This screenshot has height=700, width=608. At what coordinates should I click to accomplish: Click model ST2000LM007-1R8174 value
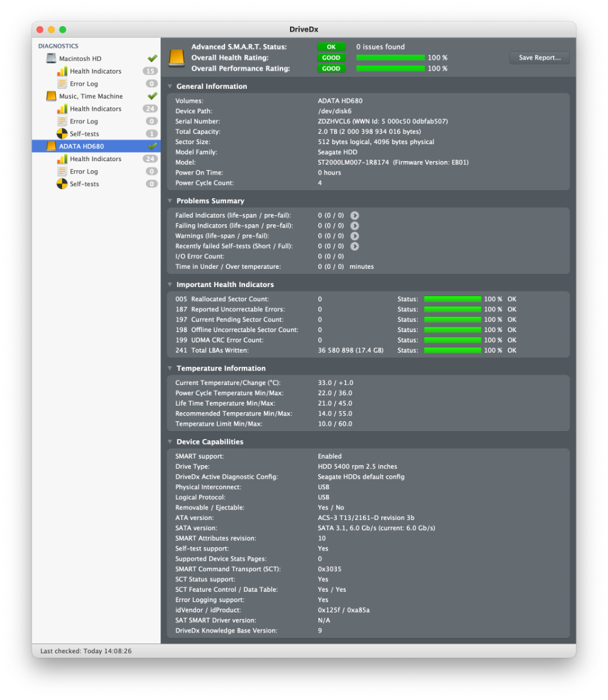point(353,162)
